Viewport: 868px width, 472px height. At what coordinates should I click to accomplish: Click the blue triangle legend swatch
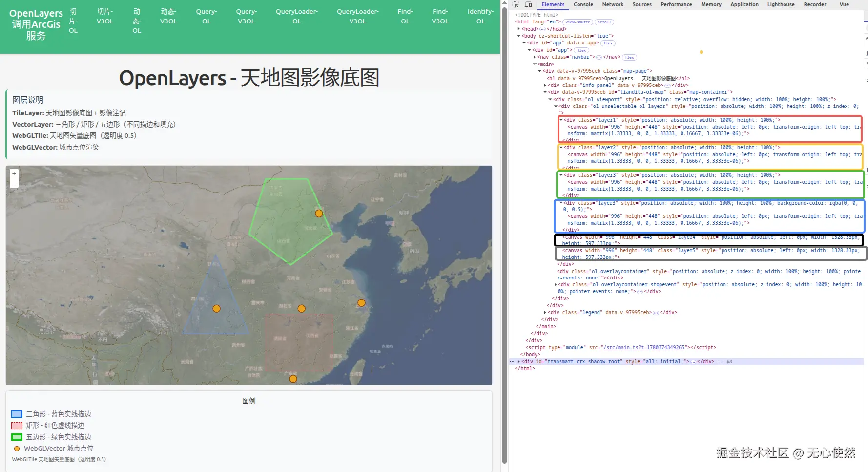[x=17, y=414]
